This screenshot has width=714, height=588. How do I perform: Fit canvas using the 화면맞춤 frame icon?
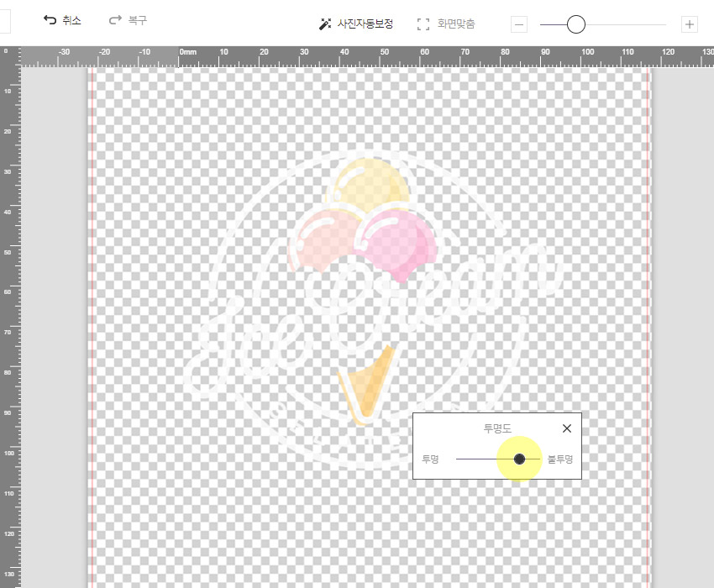tap(445, 24)
